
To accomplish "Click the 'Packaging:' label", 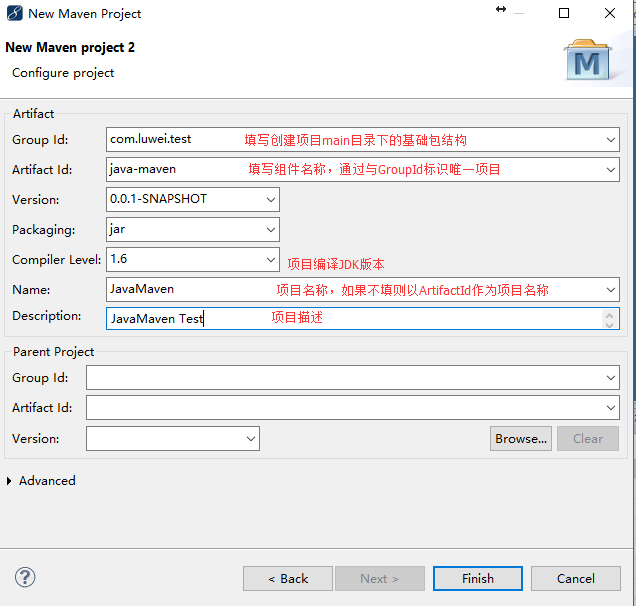I will tap(44, 230).
